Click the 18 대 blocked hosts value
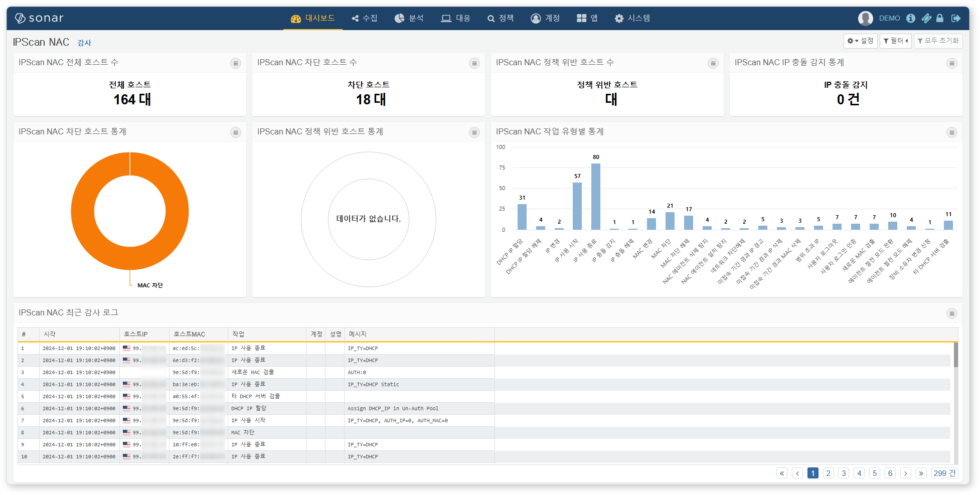980x495 pixels. pos(371,100)
